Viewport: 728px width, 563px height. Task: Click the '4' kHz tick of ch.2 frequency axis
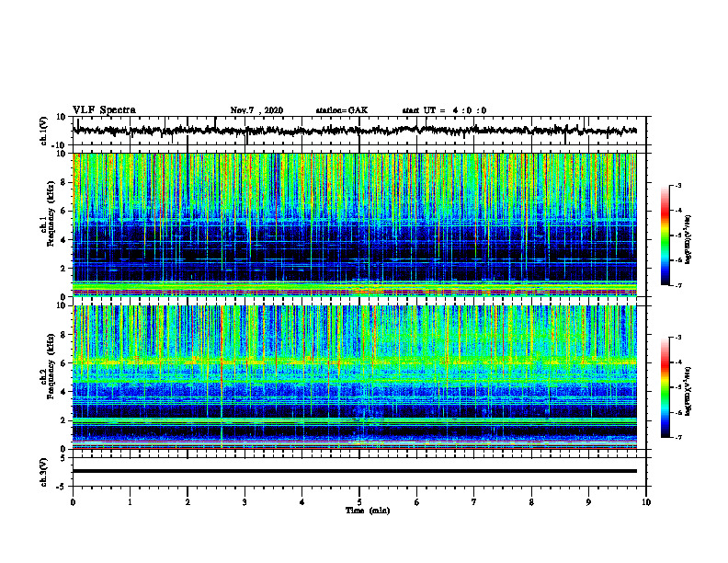[64, 392]
